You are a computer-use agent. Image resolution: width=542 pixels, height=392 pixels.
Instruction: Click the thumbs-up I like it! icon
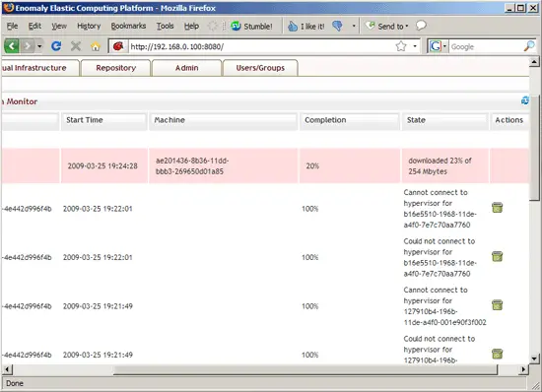point(293,27)
